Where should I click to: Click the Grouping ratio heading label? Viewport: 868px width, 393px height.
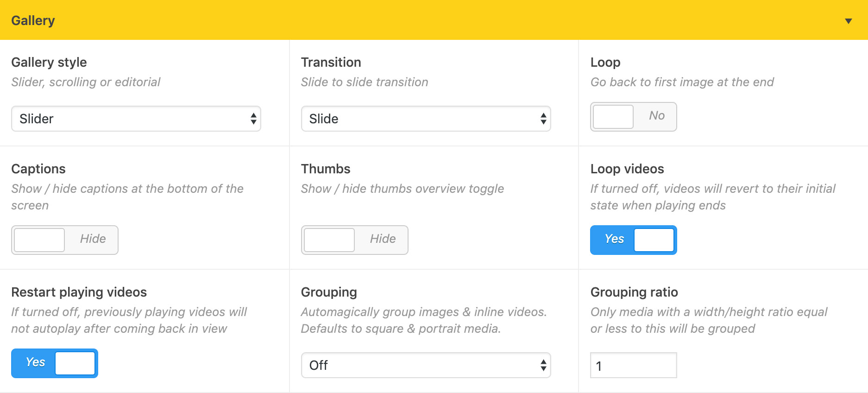pos(634,292)
